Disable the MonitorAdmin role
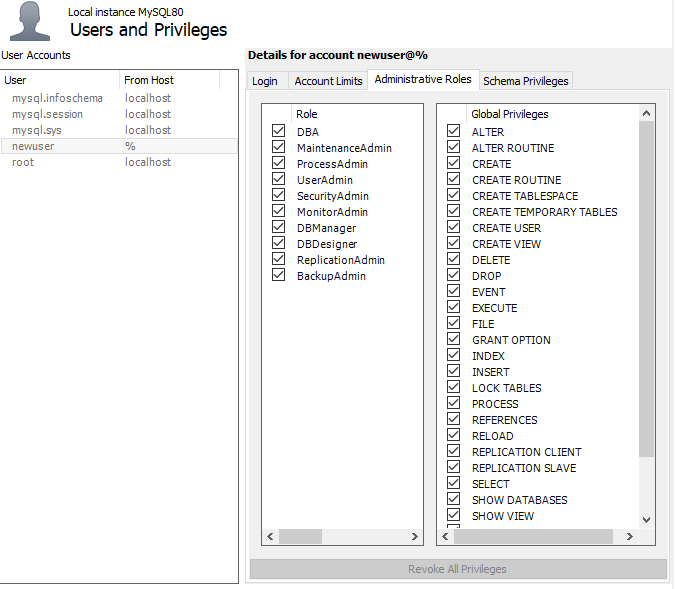Screen dimensions: 677x589 click(278, 211)
